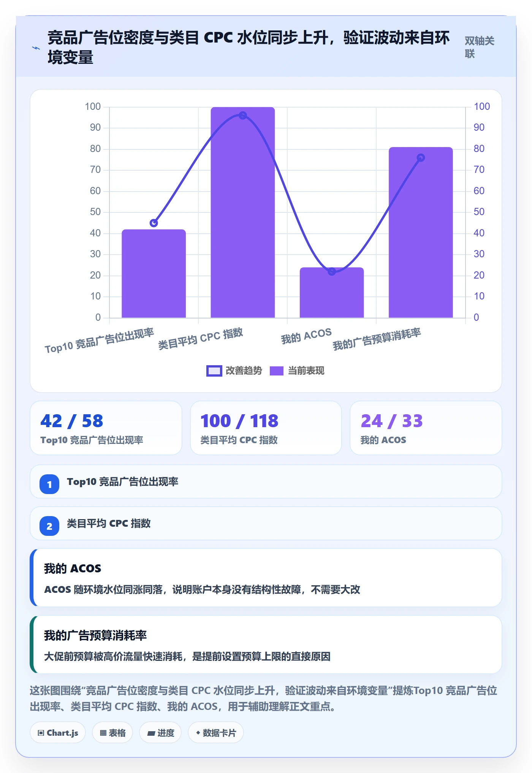Click the description text ACOS 随环境水位同涨同落

202,589
